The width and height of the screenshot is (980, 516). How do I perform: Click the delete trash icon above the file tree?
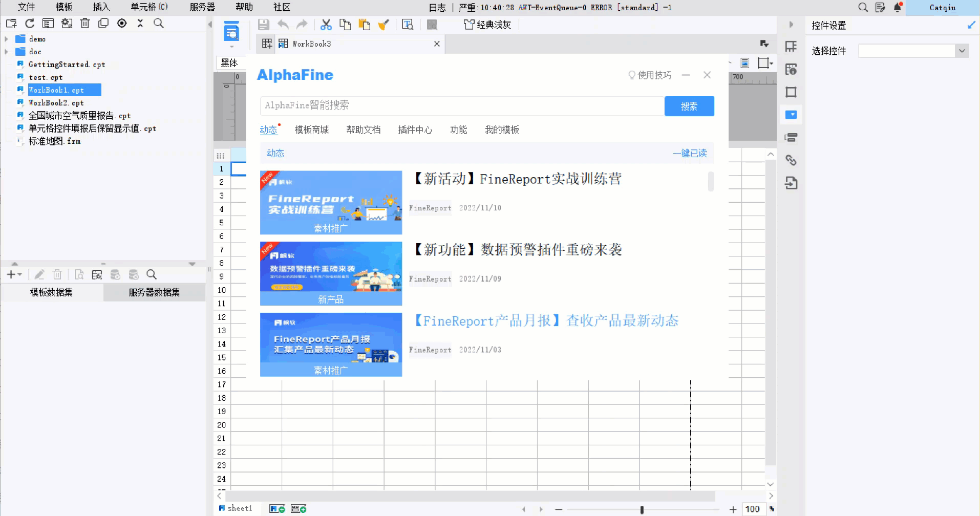coord(85,23)
